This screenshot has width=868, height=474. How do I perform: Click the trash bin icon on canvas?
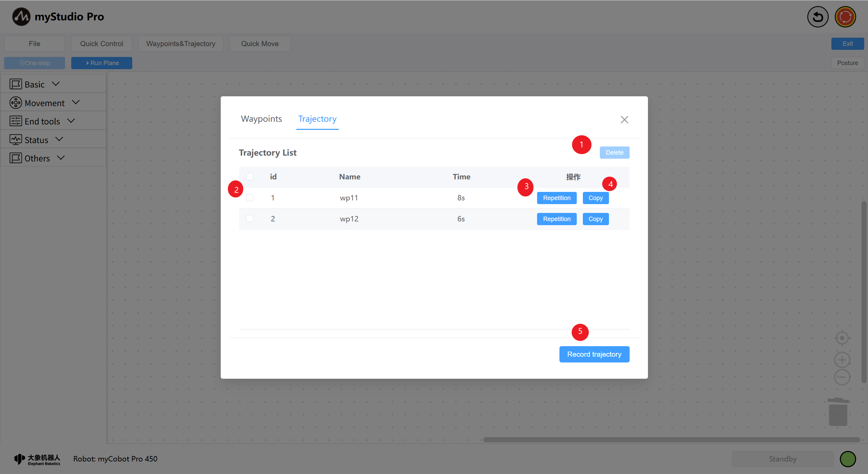click(838, 412)
